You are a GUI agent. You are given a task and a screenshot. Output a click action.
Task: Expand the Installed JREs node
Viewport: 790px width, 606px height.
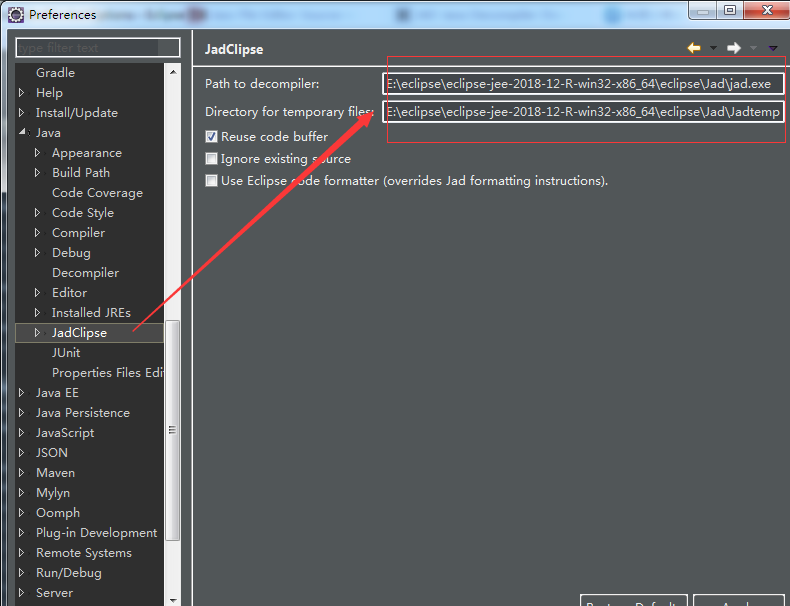click(37, 312)
